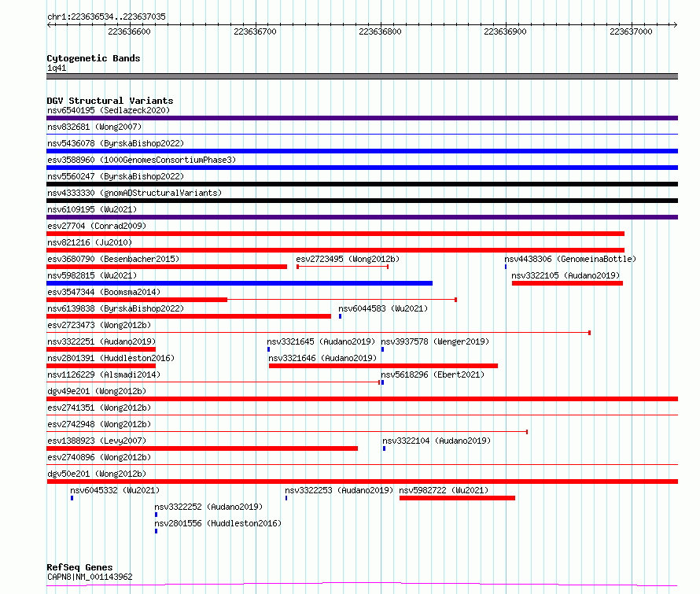Select the nsv1126229 (Alsmadi2014) label
Viewport: 700px width, 594px height.
click(x=104, y=374)
